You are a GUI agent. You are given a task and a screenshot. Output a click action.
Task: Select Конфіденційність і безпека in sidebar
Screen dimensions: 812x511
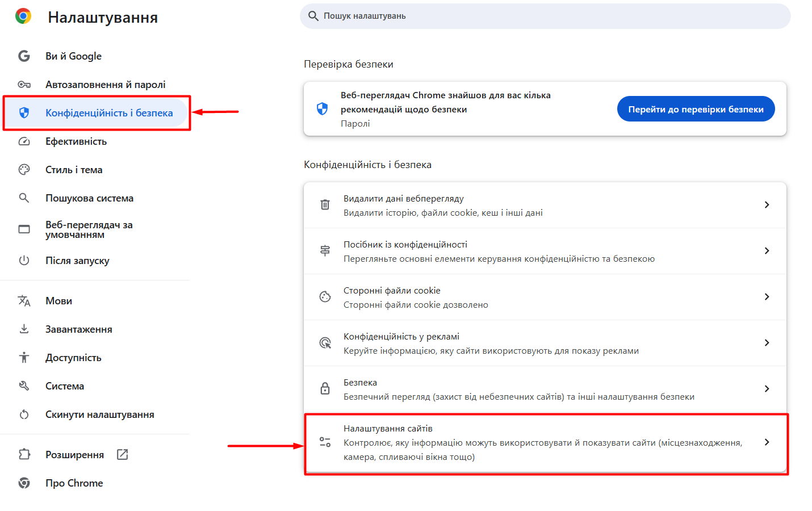(x=108, y=113)
